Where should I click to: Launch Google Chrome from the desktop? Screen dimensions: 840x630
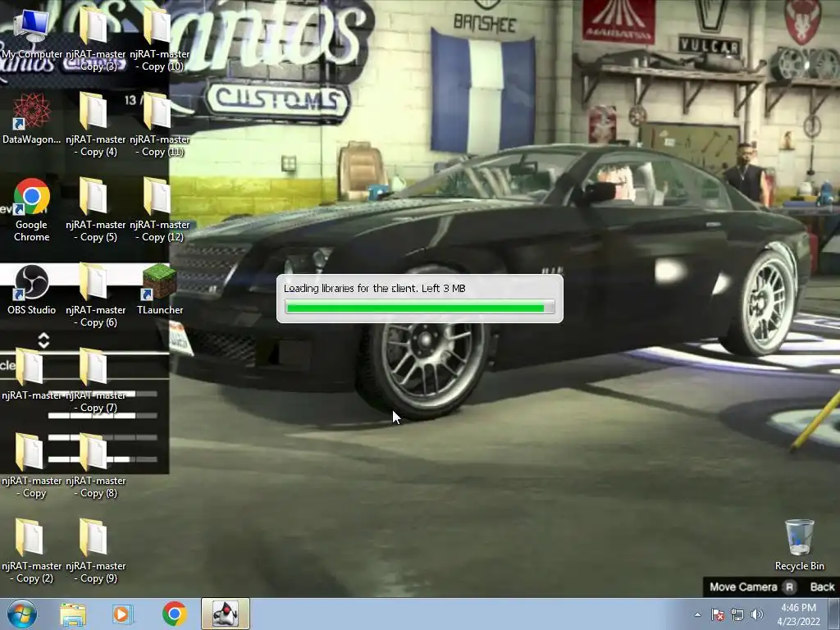(32, 209)
